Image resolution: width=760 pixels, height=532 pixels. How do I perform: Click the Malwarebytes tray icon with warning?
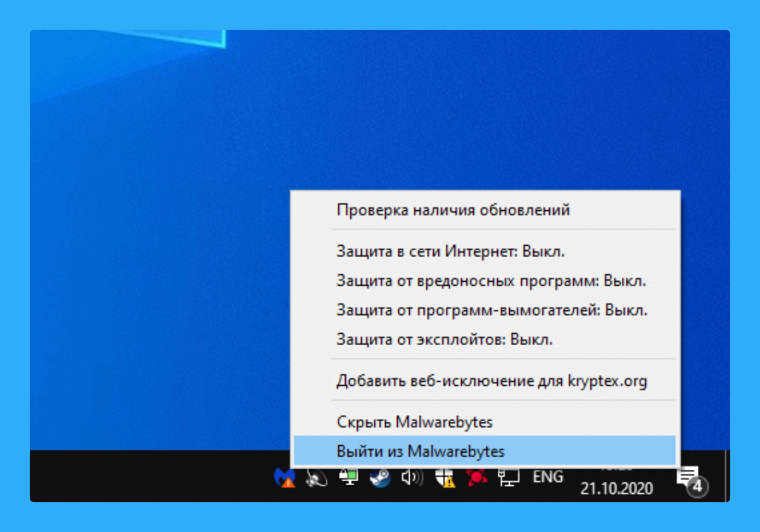pyautogui.click(x=284, y=478)
